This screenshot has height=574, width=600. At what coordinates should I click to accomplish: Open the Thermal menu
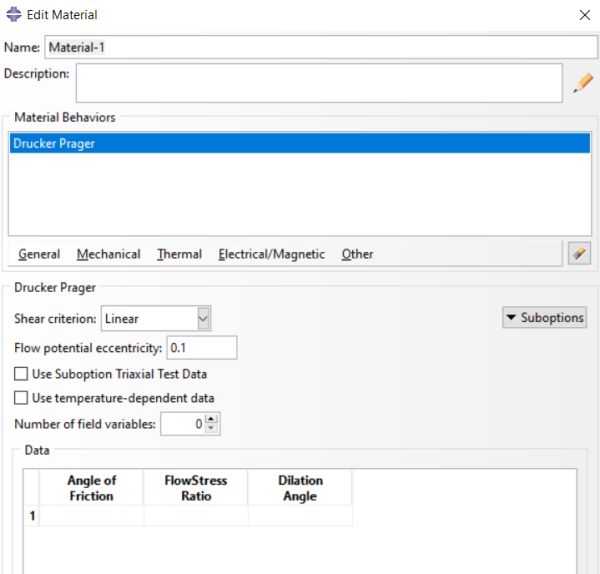(x=179, y=254)
